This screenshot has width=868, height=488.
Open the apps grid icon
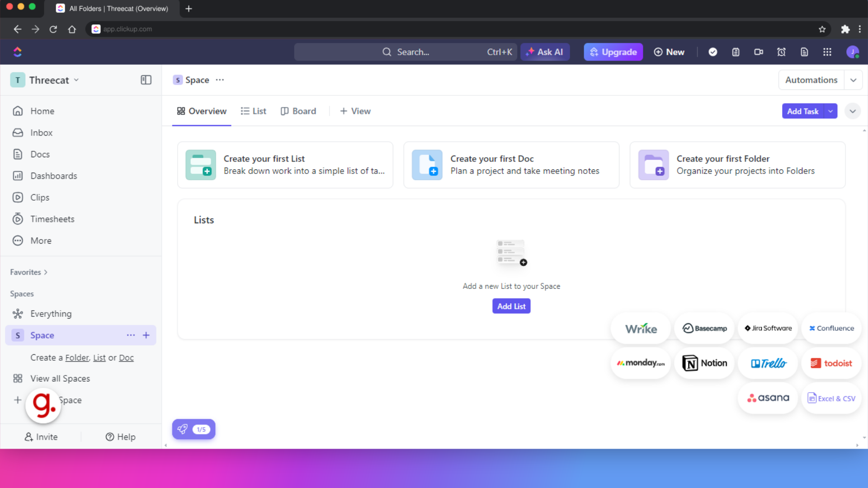click(827, 52)
